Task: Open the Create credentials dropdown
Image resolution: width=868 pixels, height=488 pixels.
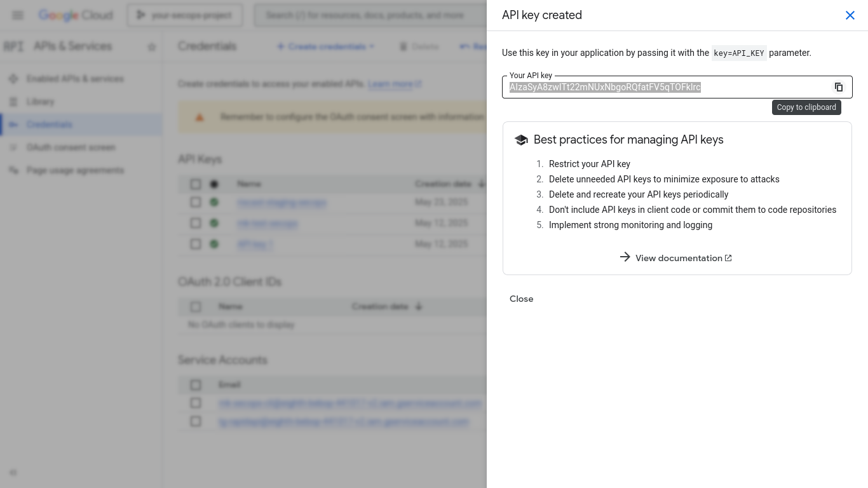Action: point(326,46)
